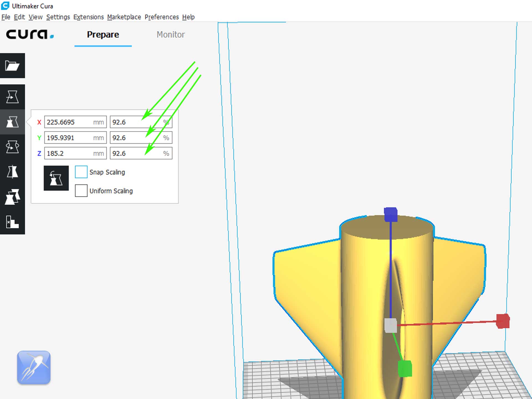
Task: Click the X size mm input field
Action: 69,122
